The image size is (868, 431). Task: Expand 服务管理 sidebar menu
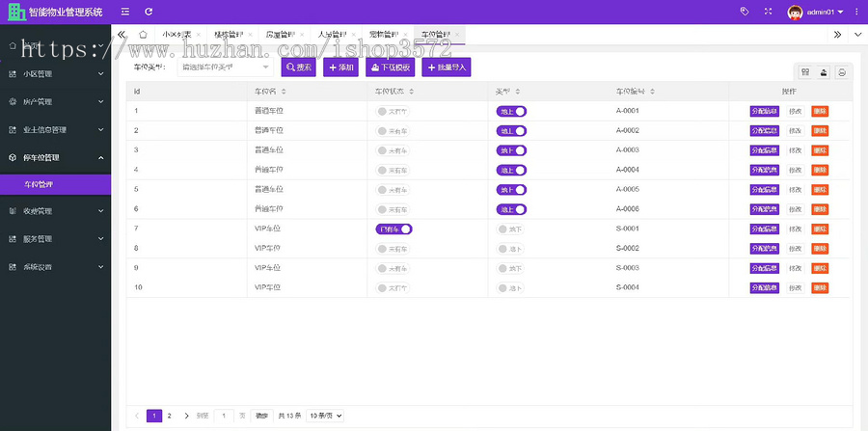click(x=55, y=239)
